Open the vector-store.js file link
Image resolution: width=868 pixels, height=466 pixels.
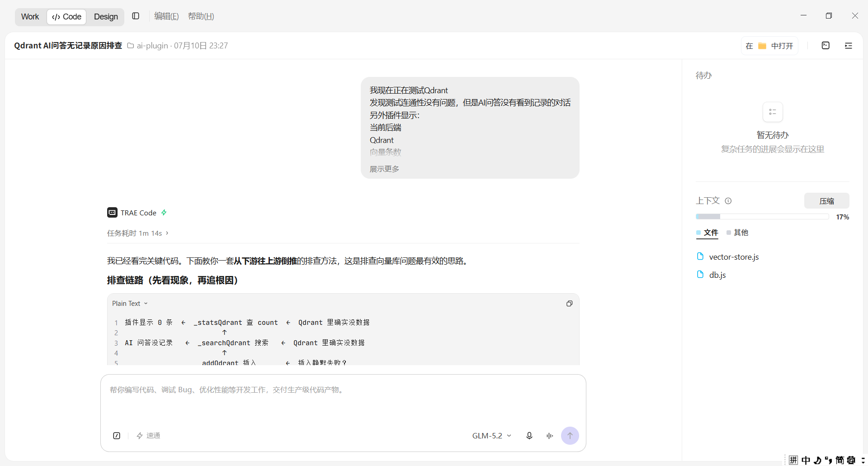click(x=734, y=257)
